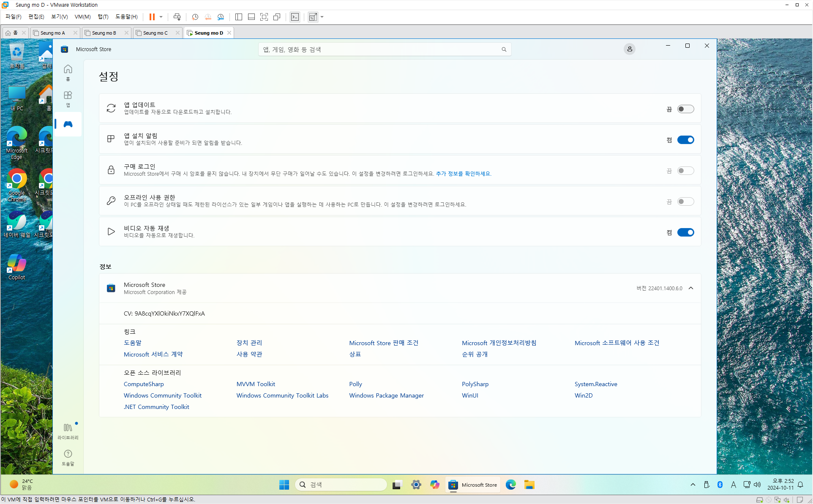
Task: Open VMware Tabs menu
Action: click(x=103, y=17)
